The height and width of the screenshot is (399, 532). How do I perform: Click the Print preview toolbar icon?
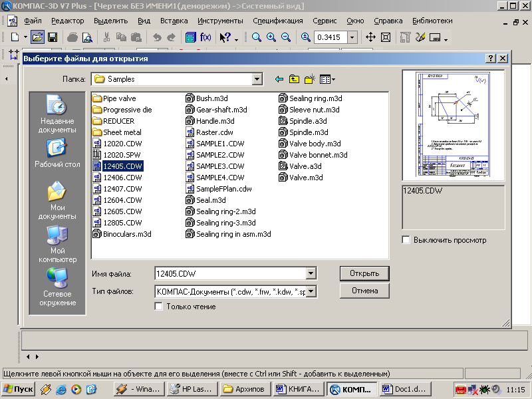click(88, 37)
